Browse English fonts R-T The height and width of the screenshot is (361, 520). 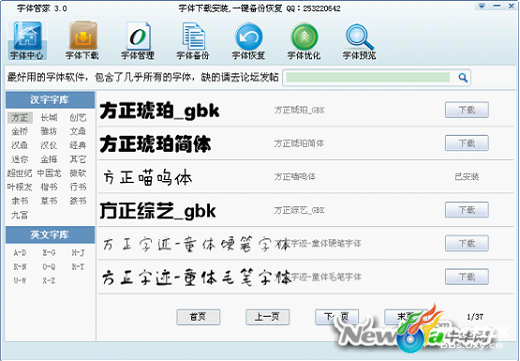pos(78,267)
